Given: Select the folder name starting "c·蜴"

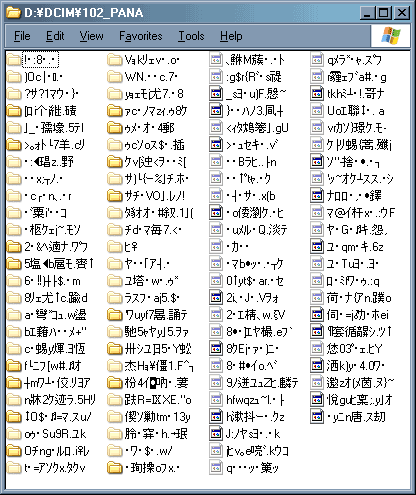Looking at the screenshot, I should pyautogui.click(x=55, y=349).
